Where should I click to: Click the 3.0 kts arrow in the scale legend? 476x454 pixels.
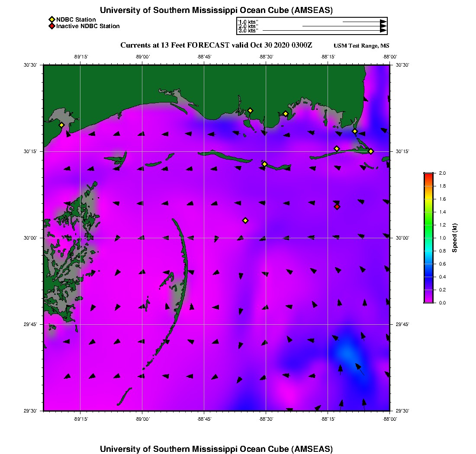[325, 31]
